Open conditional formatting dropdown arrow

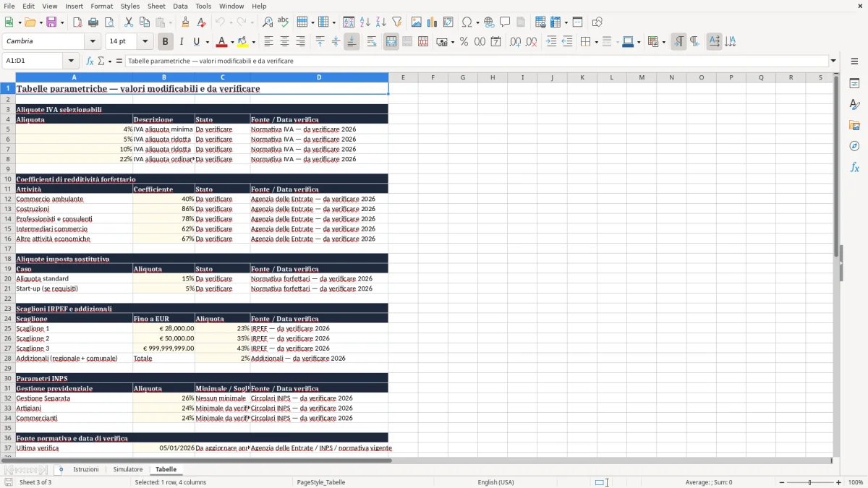(x=663, y=42)
